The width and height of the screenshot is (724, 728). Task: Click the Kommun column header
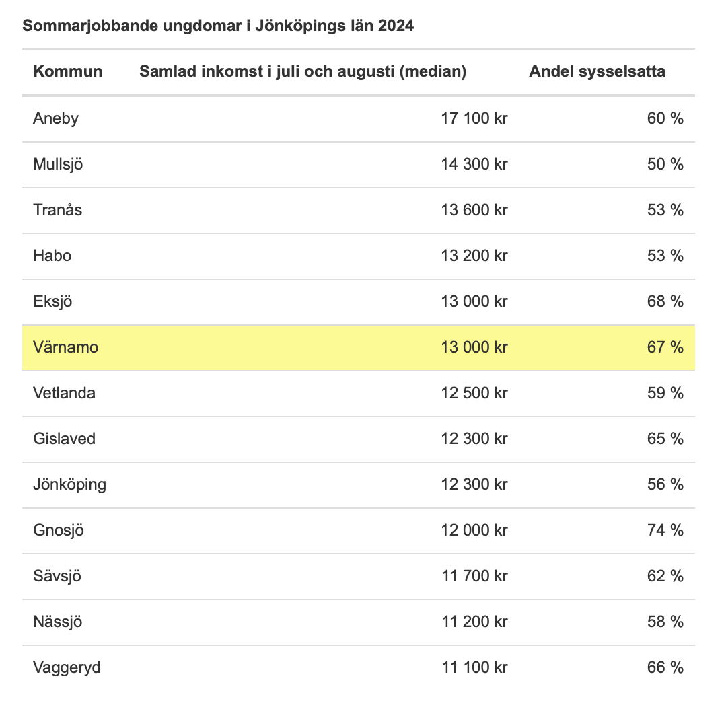click(x=68, y=71)
